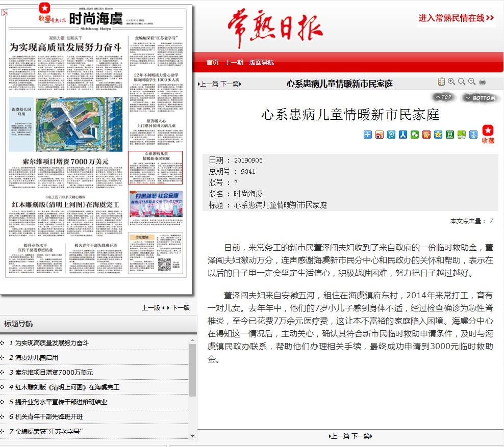The image size is (504, 447).
Task: Share article to Qzone star icon
Action: click(x=438, y=135)
